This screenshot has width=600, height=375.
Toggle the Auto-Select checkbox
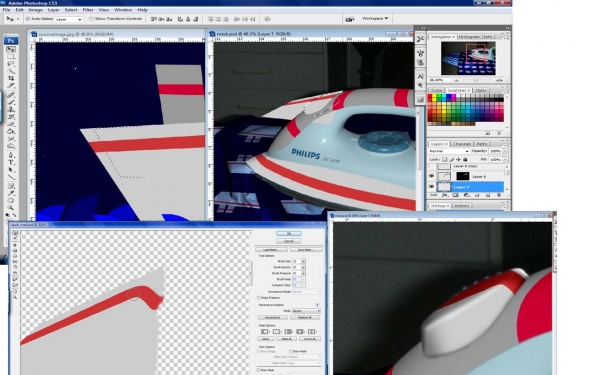click(x=28, y=19)
